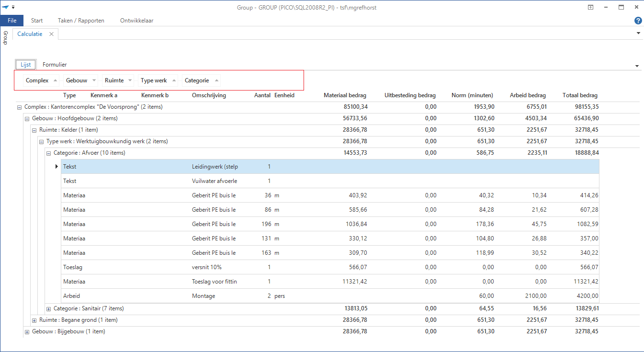
Task: Click the Type werk grouping chip
Action: [x=154, y=80]
